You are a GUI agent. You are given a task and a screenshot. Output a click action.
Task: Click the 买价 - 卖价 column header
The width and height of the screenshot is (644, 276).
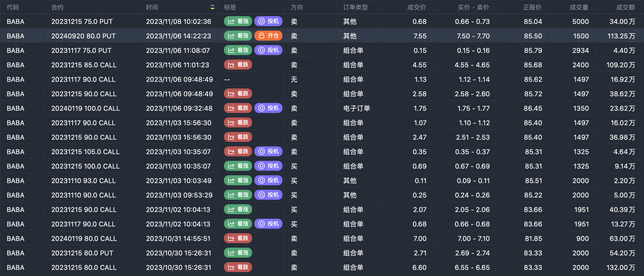tap(474, 7)
